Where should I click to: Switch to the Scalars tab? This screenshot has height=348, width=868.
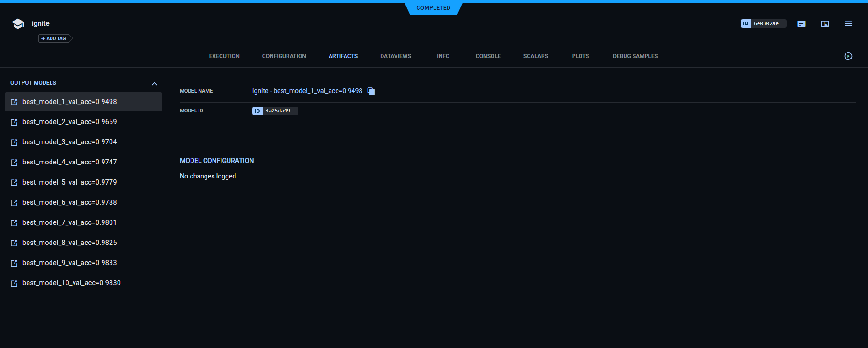536,56
